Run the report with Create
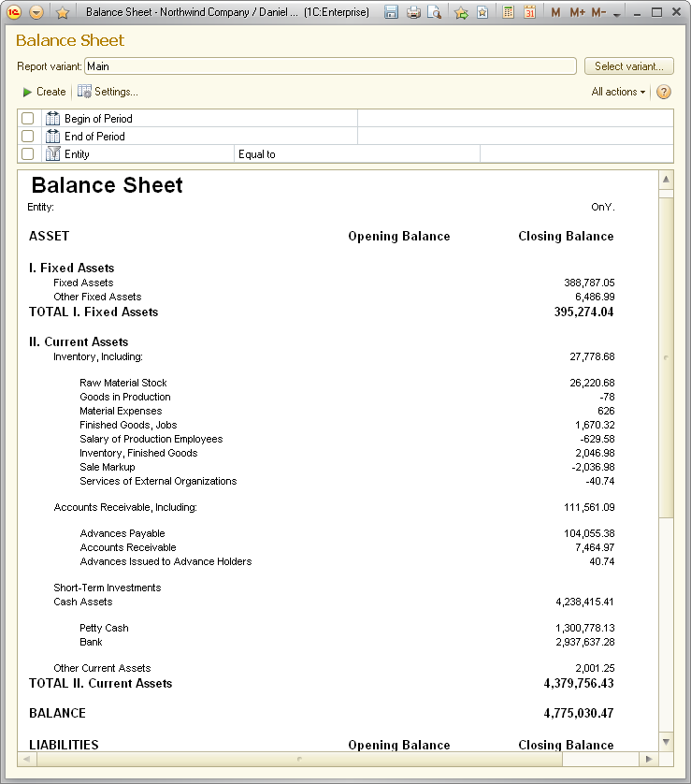 tap(45, 92)
